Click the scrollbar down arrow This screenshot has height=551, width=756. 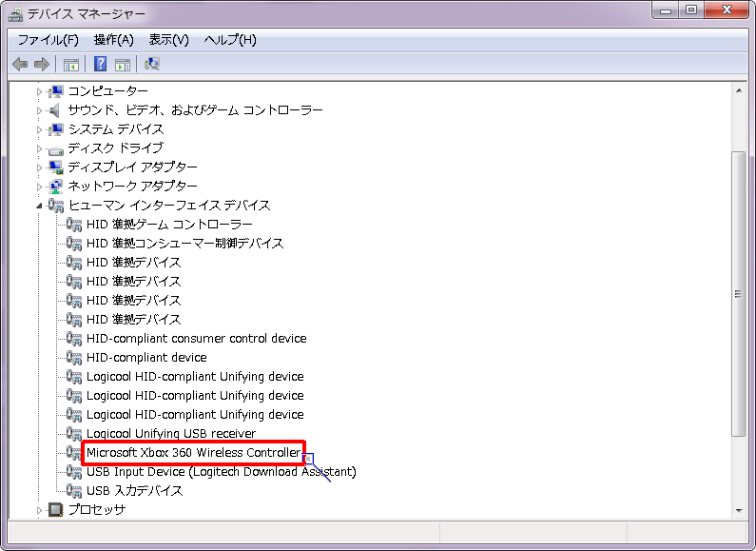coord(739,510)
